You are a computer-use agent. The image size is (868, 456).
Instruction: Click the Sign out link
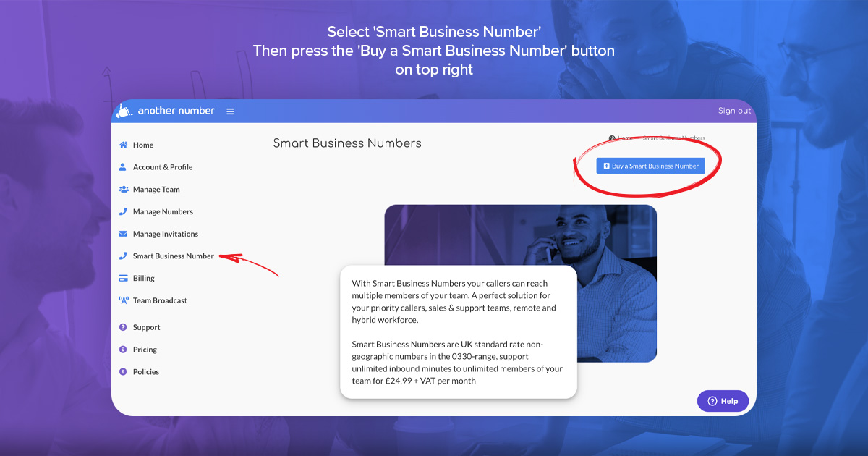pos(734,111)
